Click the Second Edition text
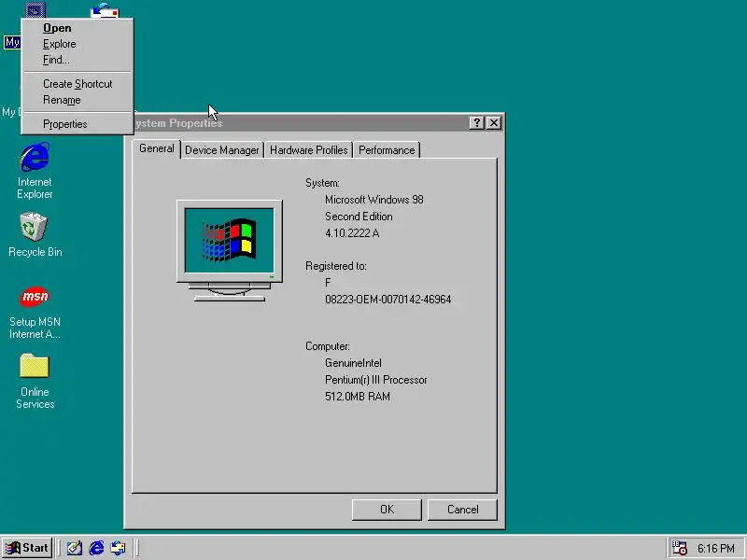 [359, 217]
